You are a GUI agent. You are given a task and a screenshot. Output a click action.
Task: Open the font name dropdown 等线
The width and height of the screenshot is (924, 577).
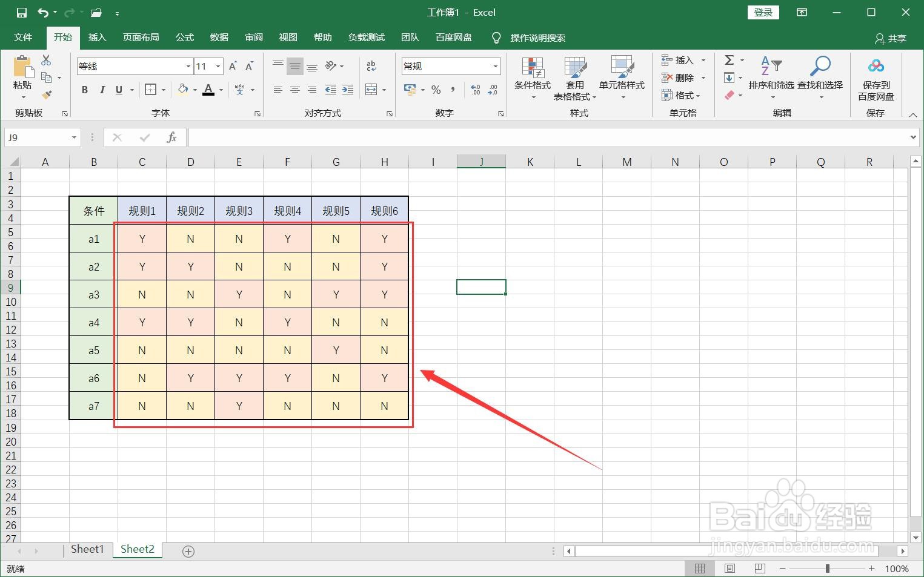click(x=188, y=66)
